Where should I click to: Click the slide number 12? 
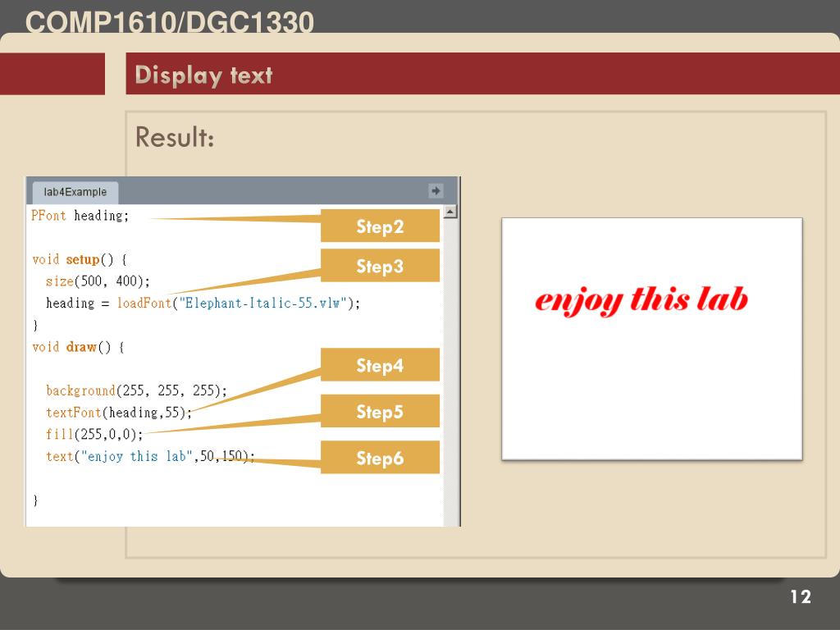coord(801,597)
